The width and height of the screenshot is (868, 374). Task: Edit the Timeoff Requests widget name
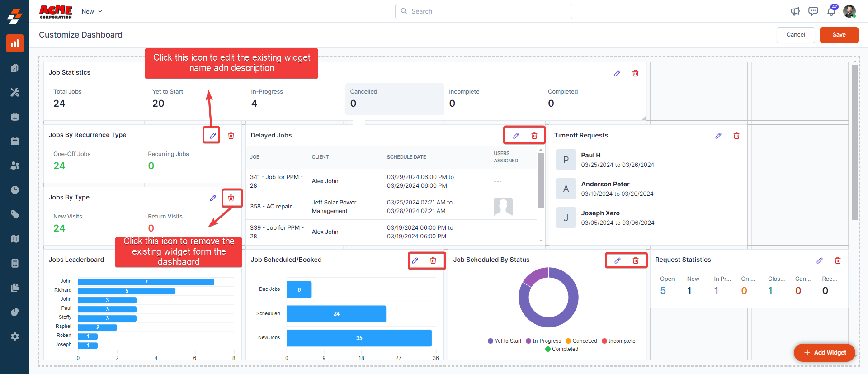(x=718, y=136)
